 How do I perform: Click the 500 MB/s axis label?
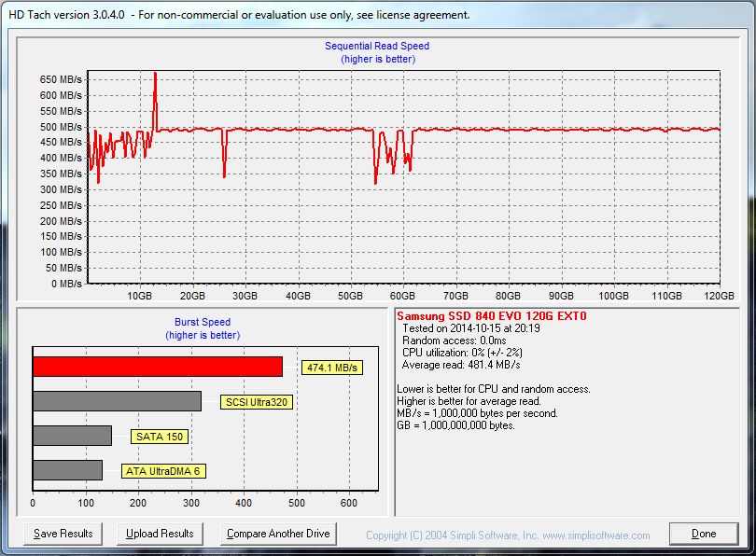pos(61,127)
